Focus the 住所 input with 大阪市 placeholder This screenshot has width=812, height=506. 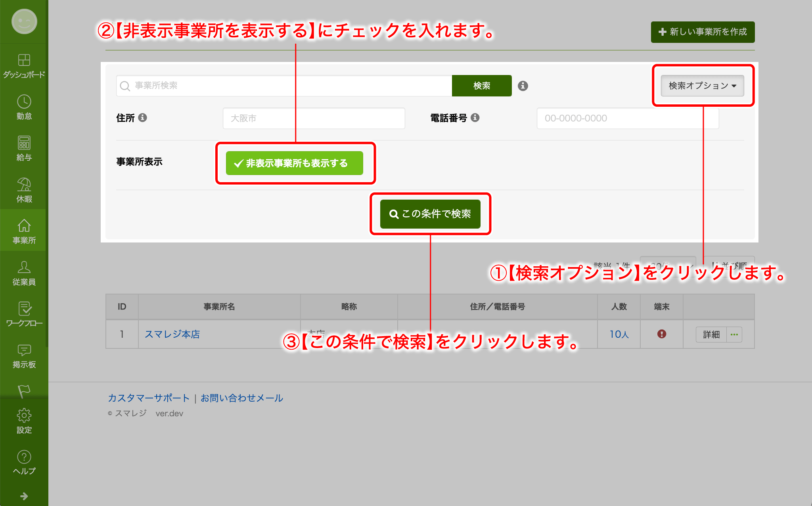point(314,118)
